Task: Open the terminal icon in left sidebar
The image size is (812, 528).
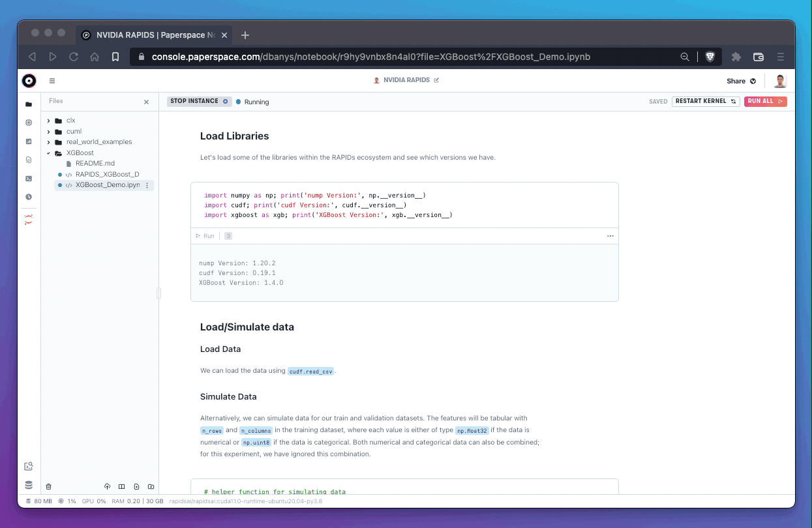Action: coord(29,178)
